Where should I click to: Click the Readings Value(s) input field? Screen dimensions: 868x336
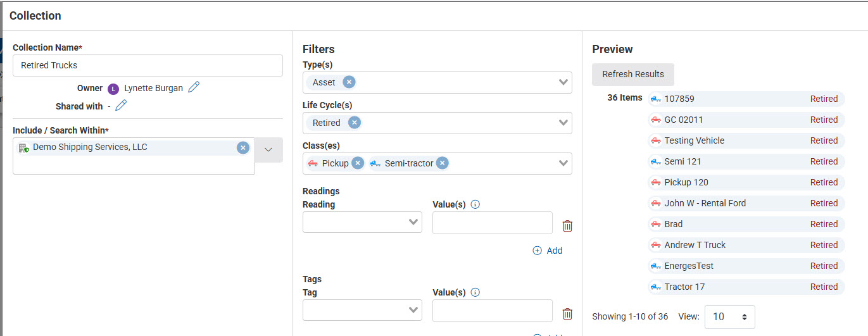tap(493, 223)
